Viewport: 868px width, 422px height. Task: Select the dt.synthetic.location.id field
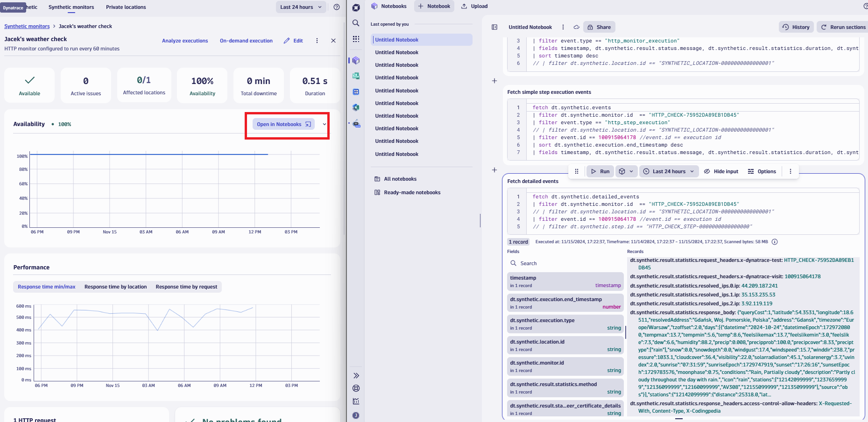point(565,345)
